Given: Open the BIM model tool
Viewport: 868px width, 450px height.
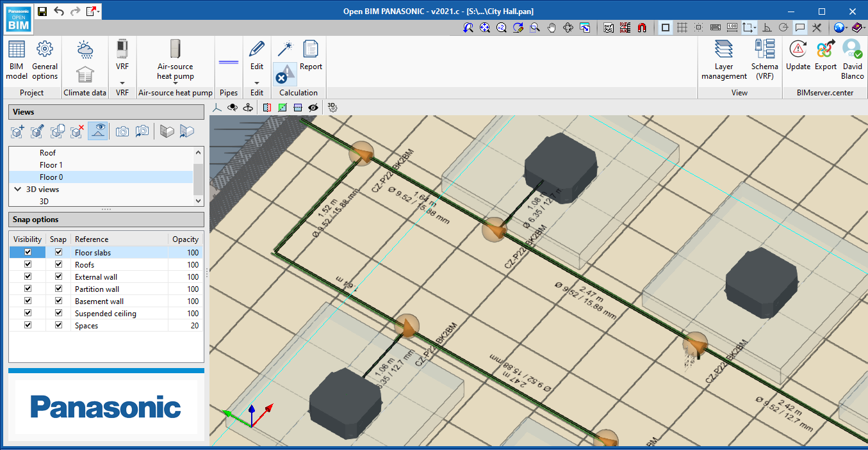Looking at the screenshot, I should 17,60.
